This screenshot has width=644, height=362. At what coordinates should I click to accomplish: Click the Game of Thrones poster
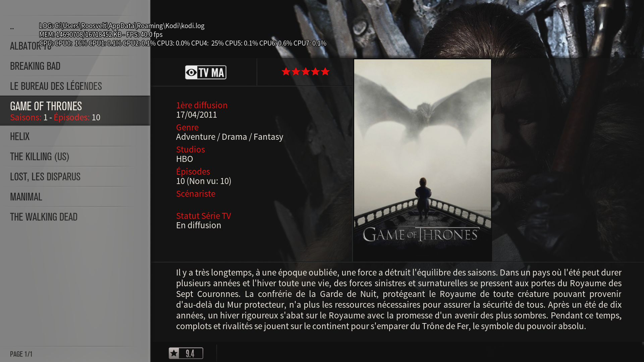click(423, 160)
